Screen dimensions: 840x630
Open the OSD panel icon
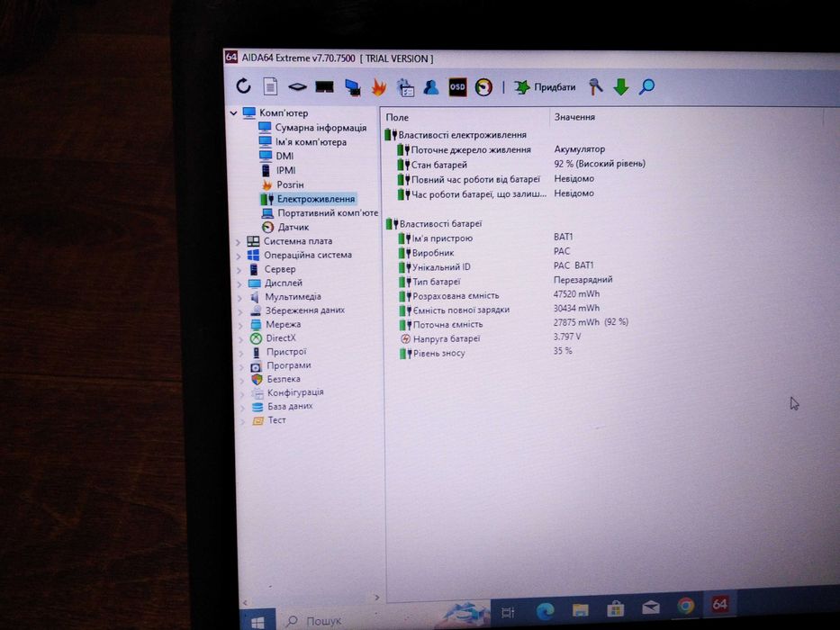tap(457, 86)
